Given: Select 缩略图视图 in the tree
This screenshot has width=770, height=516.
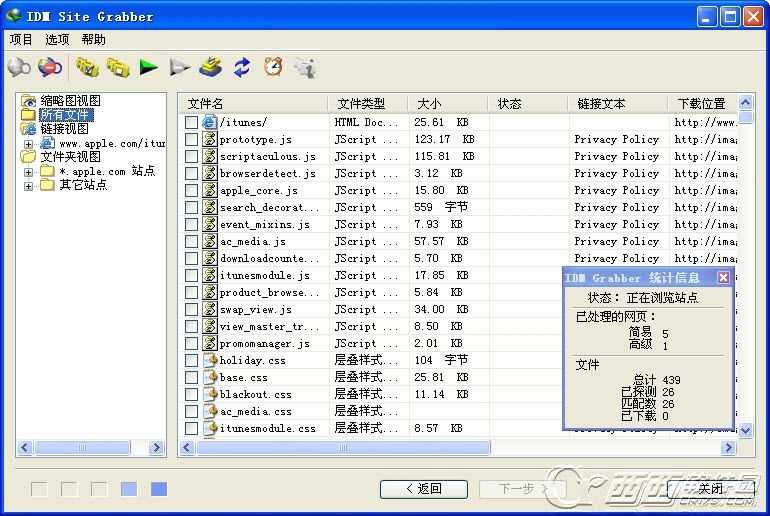Looking at the screenshot, I should [x=70, y=101].
